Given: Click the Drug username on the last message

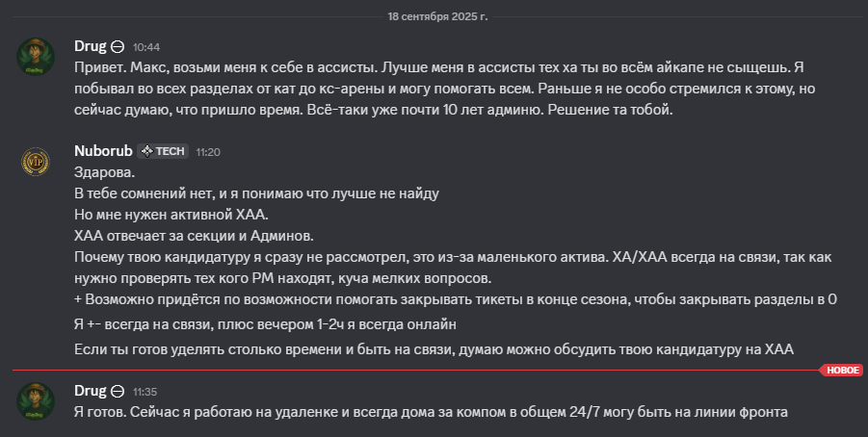Looking at the screenshot, I should (91, 391).
